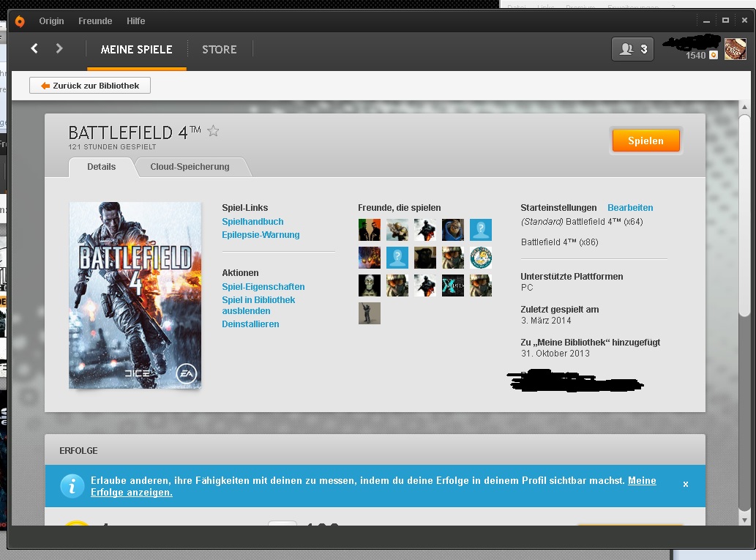This screenshot has height=560, width=756.
Task: Open first friend avatar in top row
Action: [370, 230]
